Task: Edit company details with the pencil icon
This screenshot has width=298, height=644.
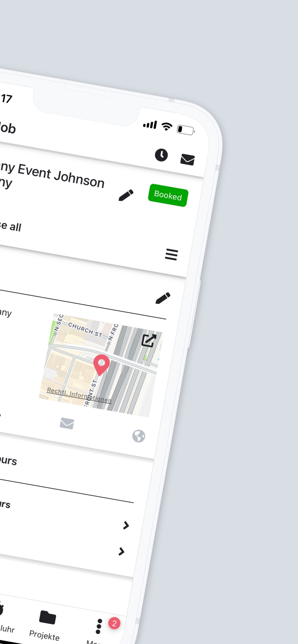Action: point(163,298)
